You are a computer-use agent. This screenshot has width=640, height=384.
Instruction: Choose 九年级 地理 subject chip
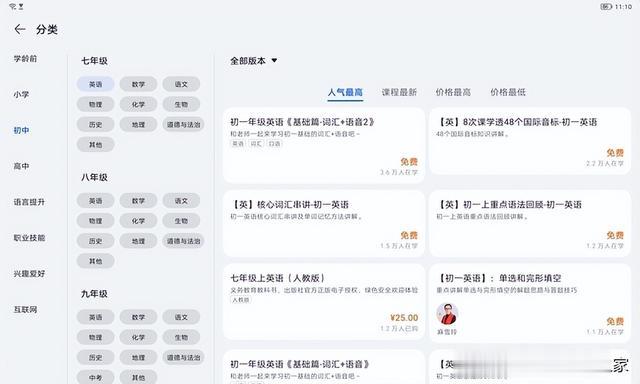[x=138, y=357]
